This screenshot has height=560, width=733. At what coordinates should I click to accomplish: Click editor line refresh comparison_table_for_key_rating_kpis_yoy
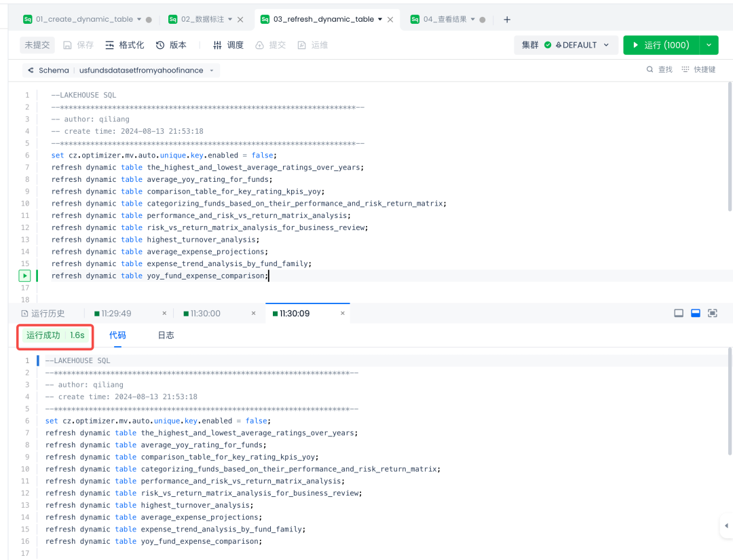(188, 191)
